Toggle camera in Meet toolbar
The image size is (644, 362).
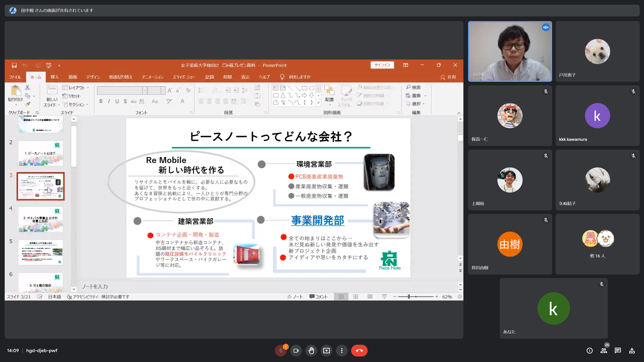(296, 350)
